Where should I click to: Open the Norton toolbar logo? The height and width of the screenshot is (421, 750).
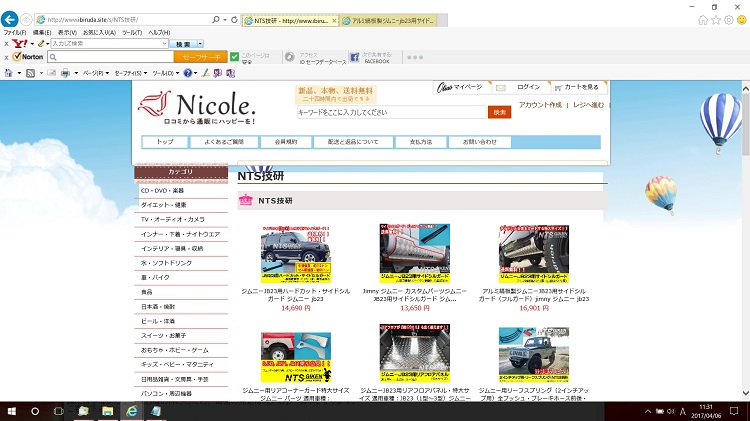27,57
